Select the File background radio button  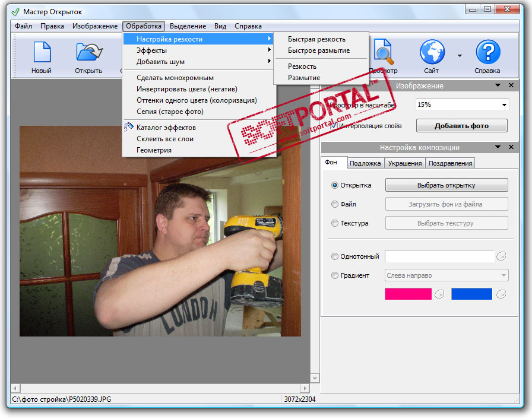pos(334,204)
